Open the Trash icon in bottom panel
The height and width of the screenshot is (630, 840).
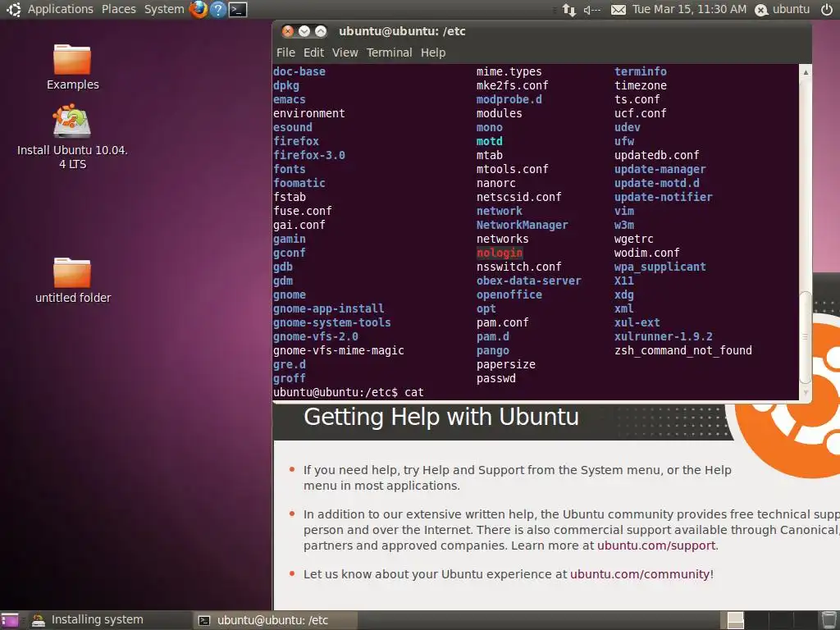pos(829,620)
